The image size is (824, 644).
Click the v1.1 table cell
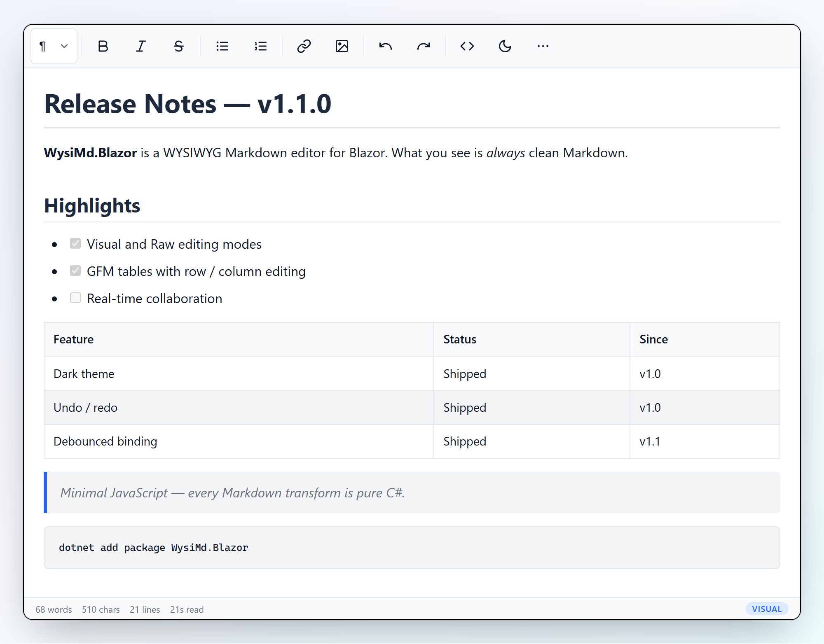point(705,441)
